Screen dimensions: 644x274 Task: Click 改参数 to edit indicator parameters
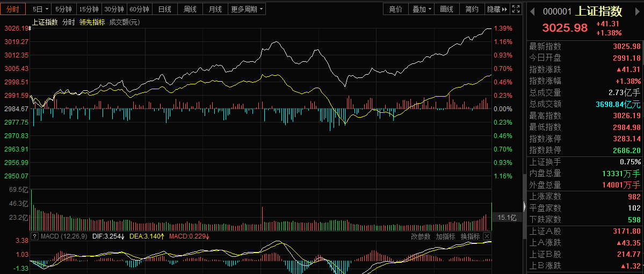click(421, 236)
